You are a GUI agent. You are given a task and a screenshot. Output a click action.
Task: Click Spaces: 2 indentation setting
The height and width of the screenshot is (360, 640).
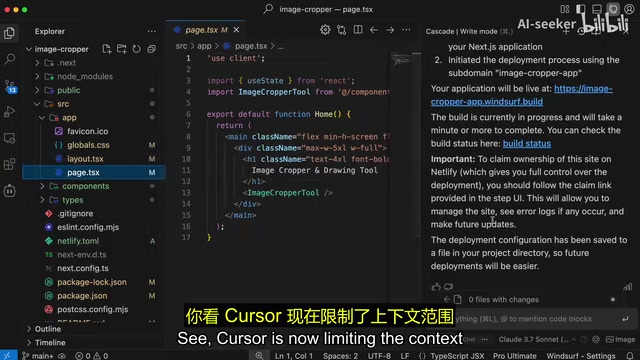(x=340, y=356)
